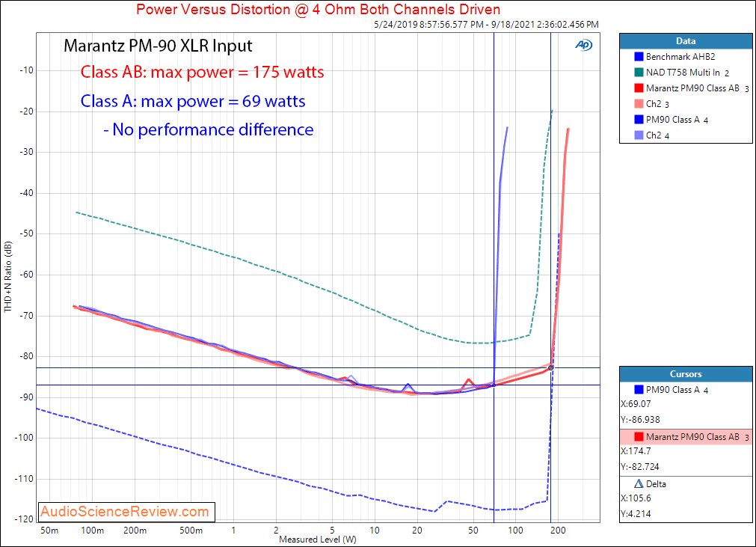
Task: Select Benchmark AHB2 in the Data legend
Action: [680, 56]
